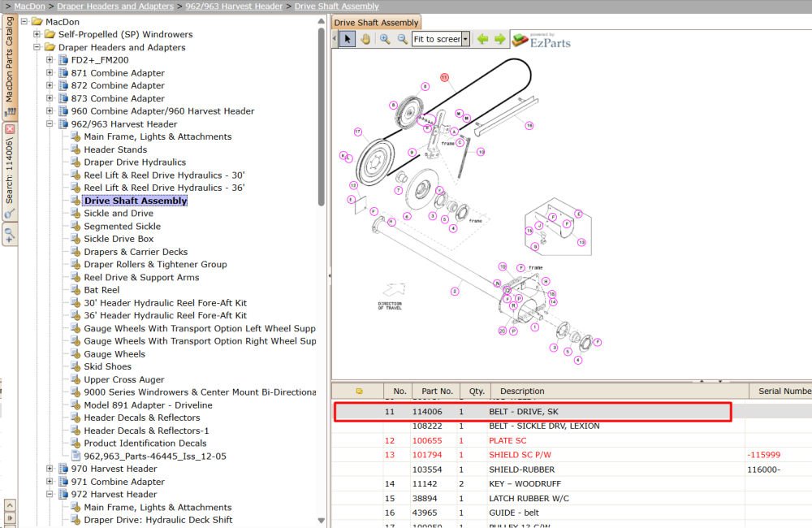This screenshot has width=812, height=528.
Task: Open Main Frame, Lights & Attachments under 962/963
Action: (x=158, y=136)
